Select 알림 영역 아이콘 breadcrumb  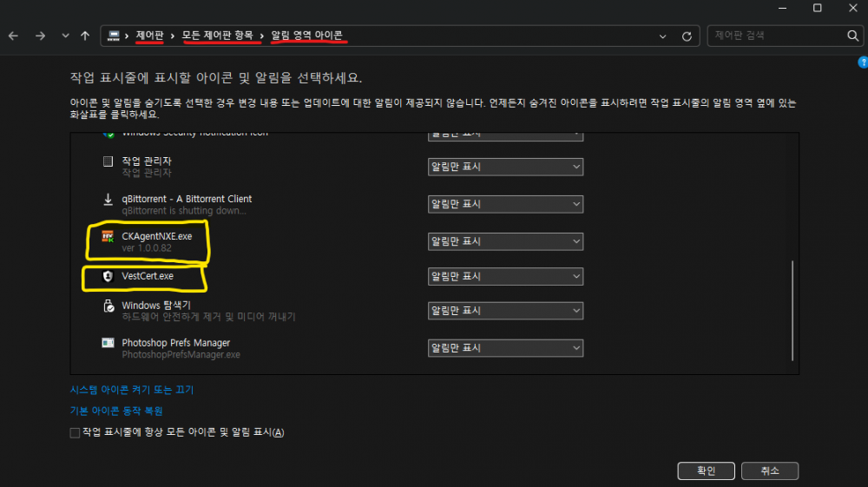point(306,36)
